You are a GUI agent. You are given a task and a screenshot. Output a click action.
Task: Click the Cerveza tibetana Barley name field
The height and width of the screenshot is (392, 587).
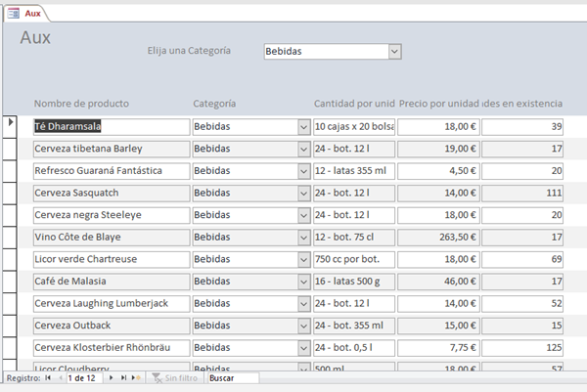click(x=112, y=149)
